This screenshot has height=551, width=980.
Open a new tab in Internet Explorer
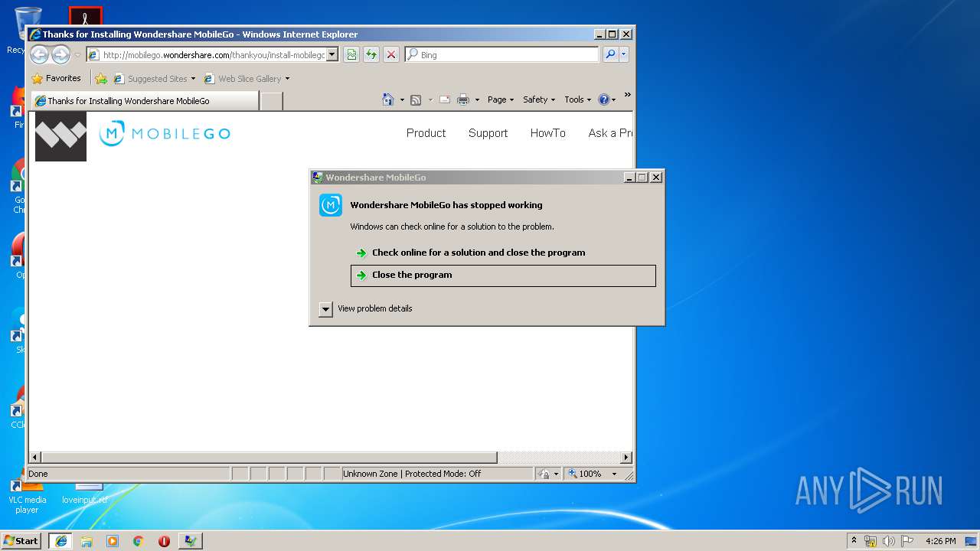272,101
